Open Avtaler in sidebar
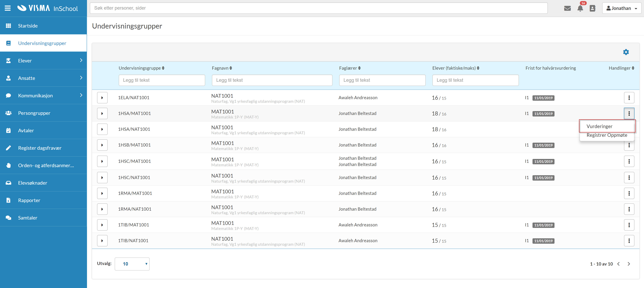This screenshot has height=288, width=644. (43, 130)
